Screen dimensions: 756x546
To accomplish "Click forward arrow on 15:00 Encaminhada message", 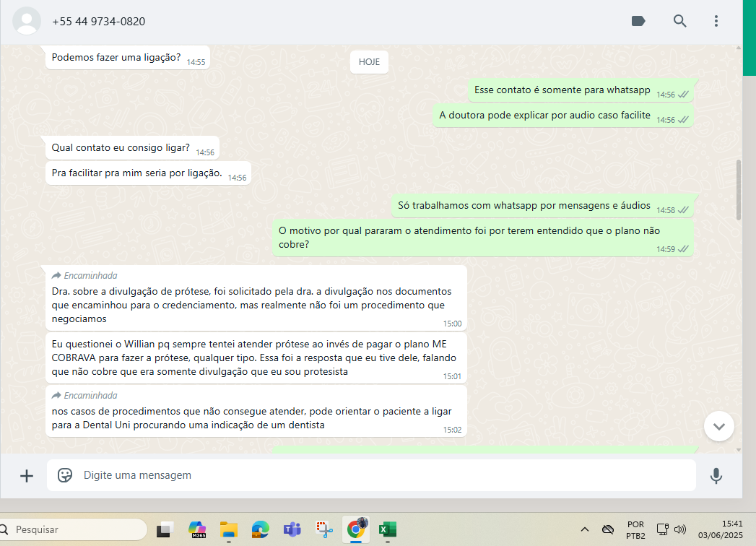I will pyautogui.click(x=56, y=275).
